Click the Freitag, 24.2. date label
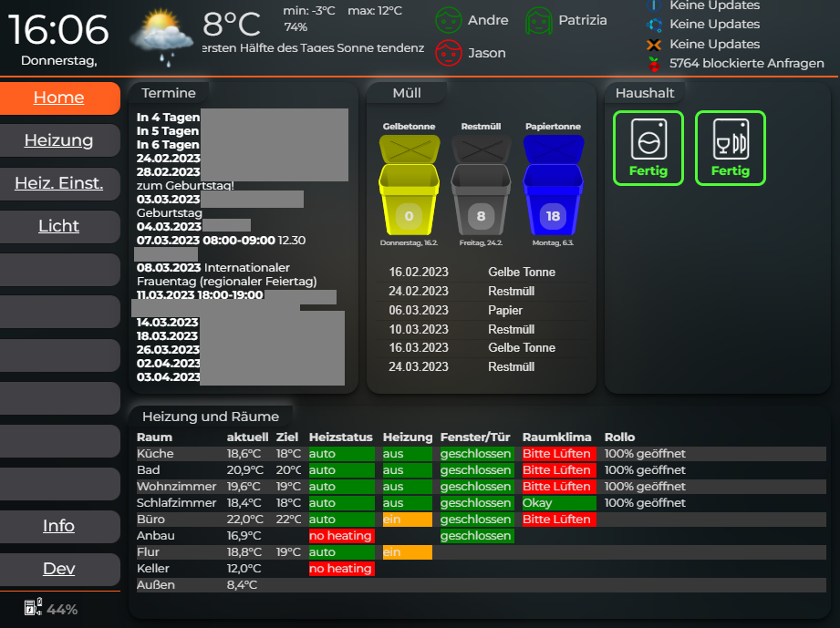The width and height of the screenshot is (840, 628). pos(481,243)
